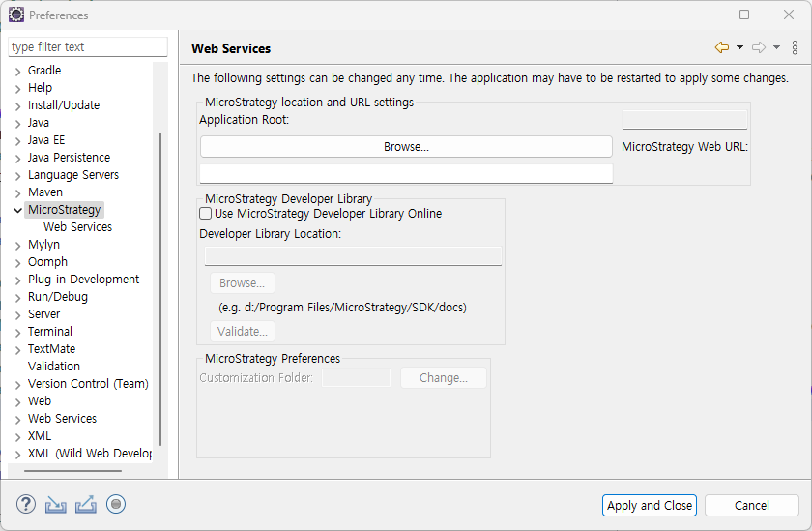Select the Web tree entry

(x=40, y=401)
